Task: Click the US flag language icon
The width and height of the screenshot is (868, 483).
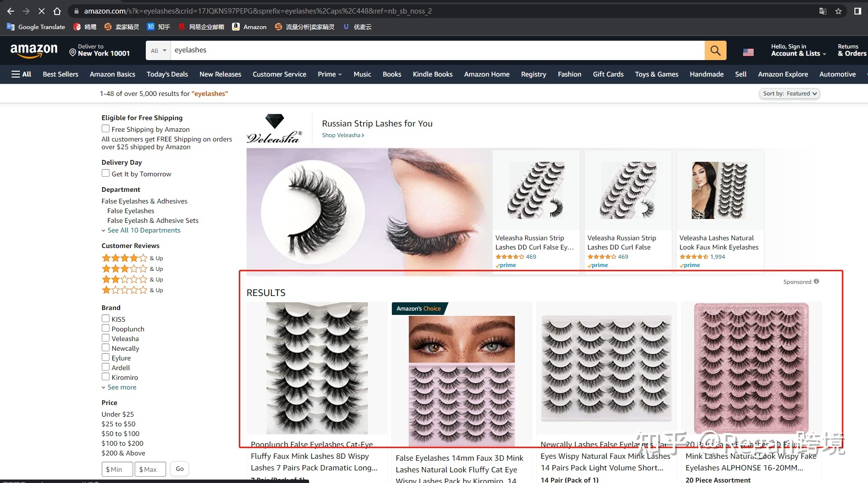Action: [x=748, y=52]
